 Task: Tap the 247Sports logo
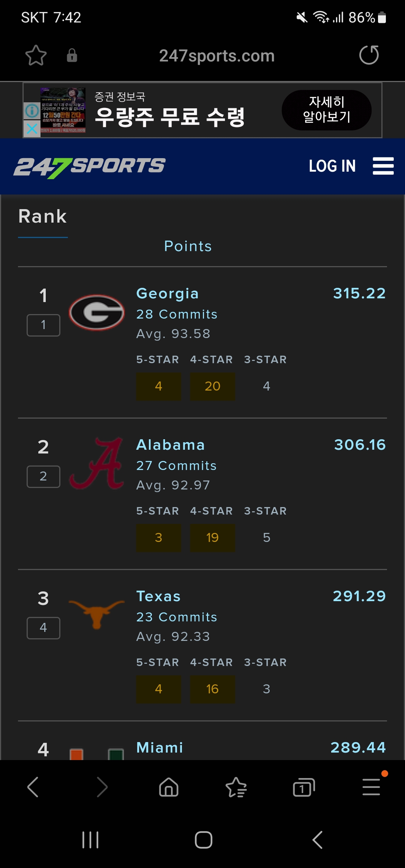tap(89, 167)
